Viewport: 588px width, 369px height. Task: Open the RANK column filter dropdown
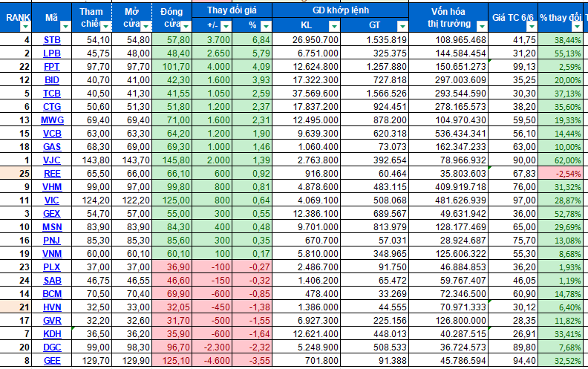tap(25, 26)
